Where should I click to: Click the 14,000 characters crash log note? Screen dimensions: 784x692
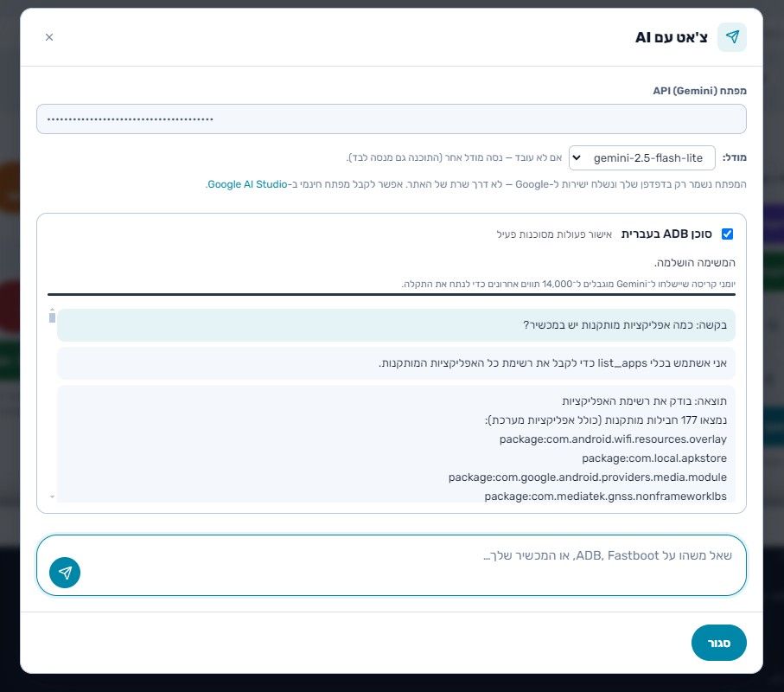pos(569,285)
